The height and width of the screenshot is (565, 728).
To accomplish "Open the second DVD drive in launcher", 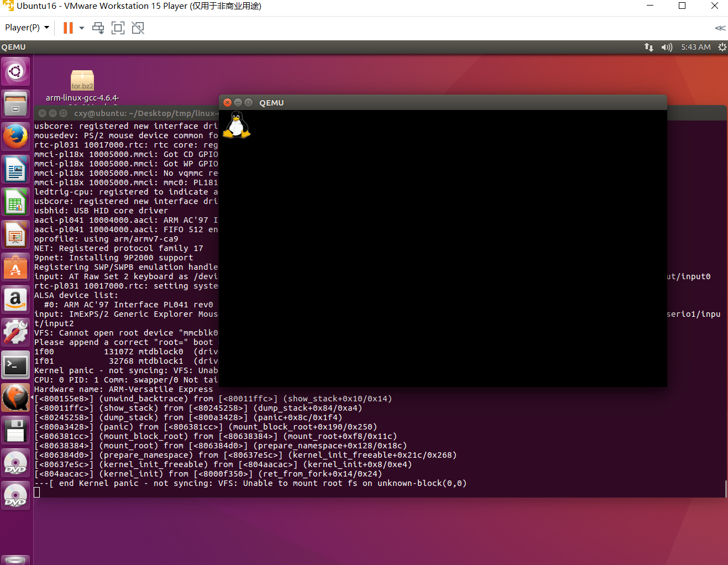I will [x=15, y=495].
